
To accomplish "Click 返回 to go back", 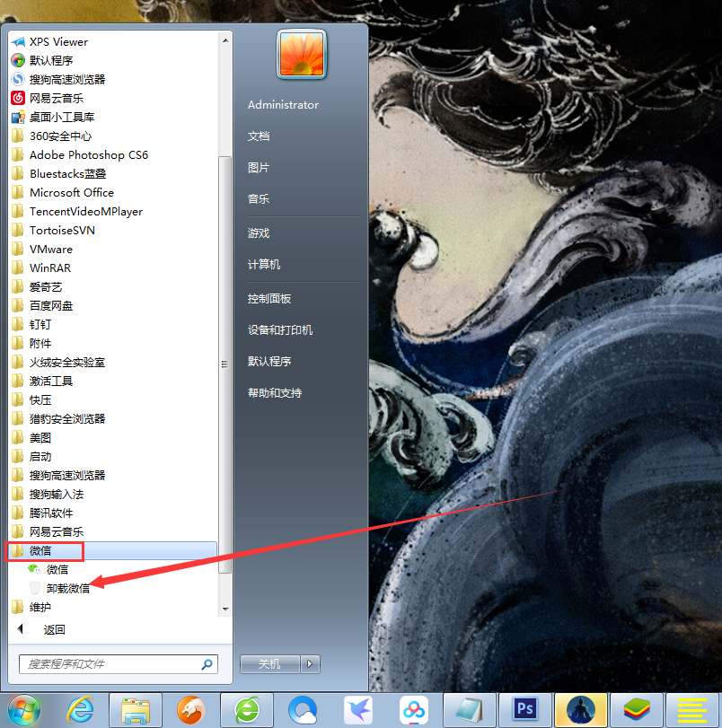I will 54,629.
